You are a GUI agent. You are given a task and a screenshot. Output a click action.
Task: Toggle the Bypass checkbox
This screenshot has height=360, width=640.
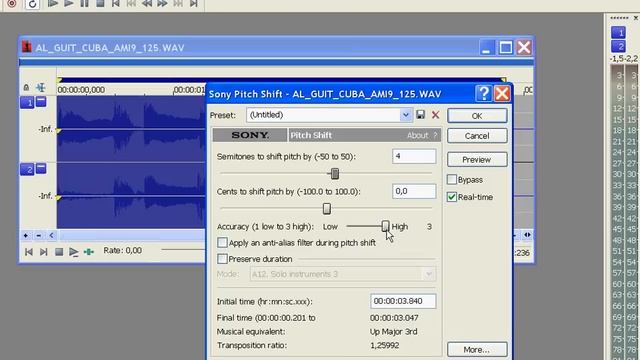(x=451, y=180)
